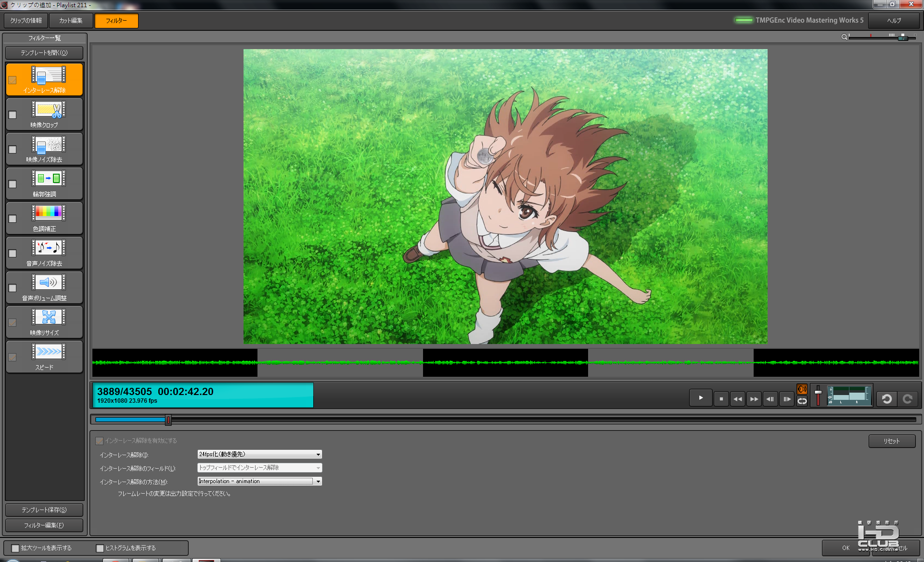924x562 pixels.
Task: Click the rewind button
Action: coord(737,399)
